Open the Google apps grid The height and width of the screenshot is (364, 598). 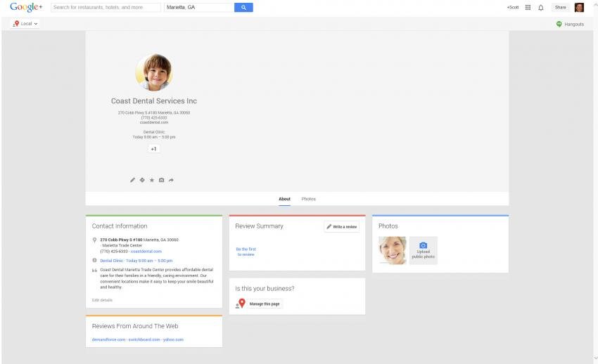pyautogui.click(x=528, y=7)
